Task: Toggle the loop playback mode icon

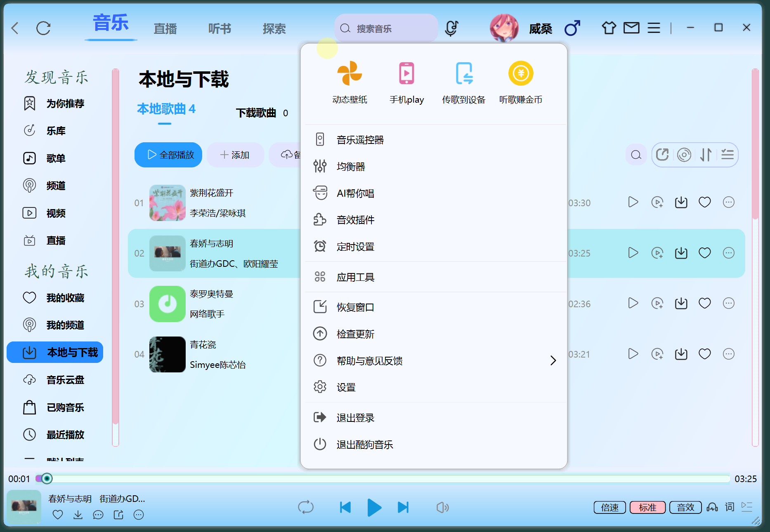Action: pos(306,507)
